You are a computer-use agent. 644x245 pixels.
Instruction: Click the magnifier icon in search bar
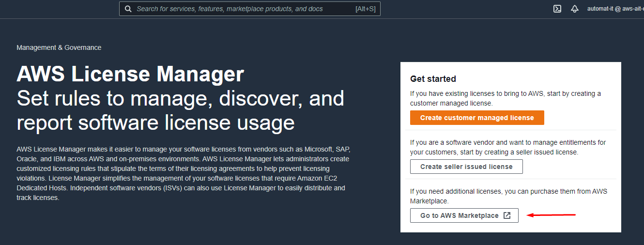pyautogui.click(x=128, y=9)
